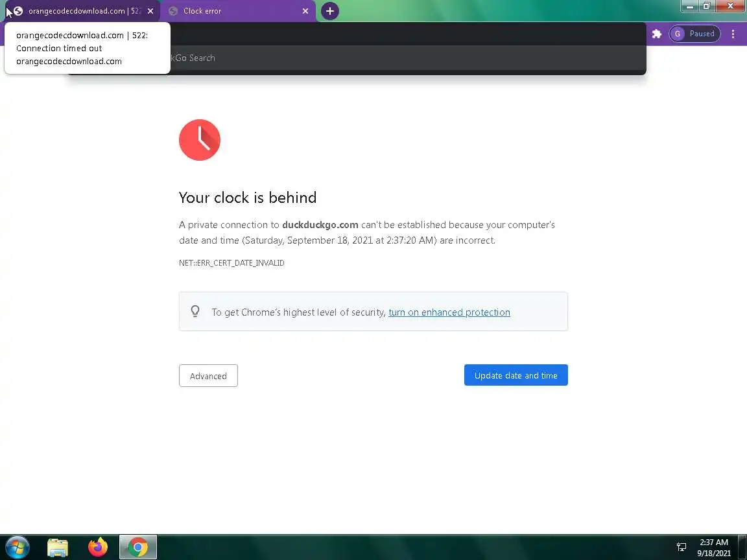This screenshot has width=747, height=560.
Task: Open the taskbar clock showing 2:37 AM
Action: point(714,548)
